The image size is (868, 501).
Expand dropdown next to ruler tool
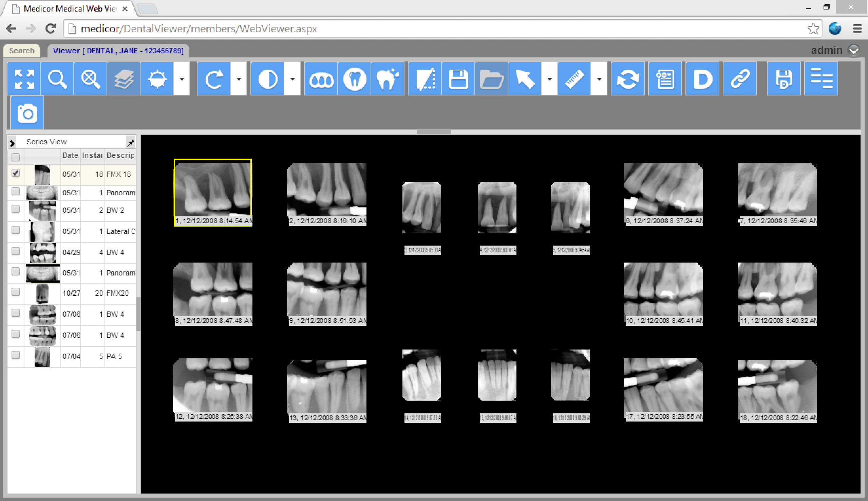599,79
